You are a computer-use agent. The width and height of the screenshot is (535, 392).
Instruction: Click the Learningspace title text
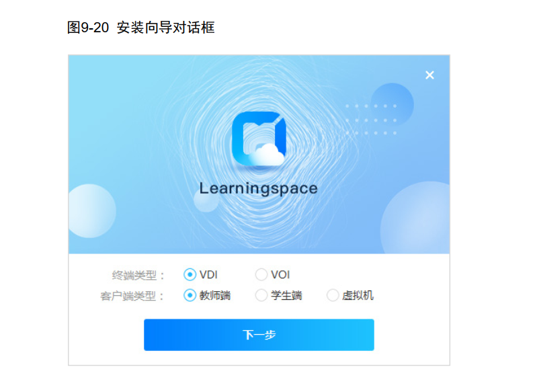(x=258, y=188)
